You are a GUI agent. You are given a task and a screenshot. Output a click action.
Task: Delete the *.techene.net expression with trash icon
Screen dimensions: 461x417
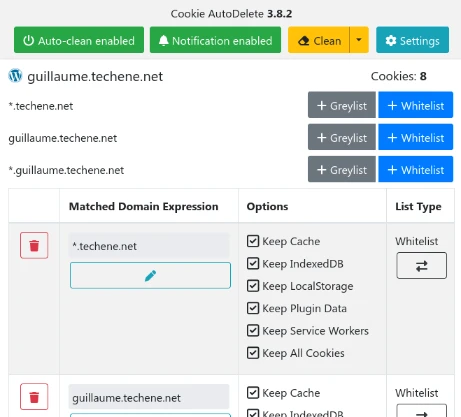pyautogui.click(x=34, y=245)
